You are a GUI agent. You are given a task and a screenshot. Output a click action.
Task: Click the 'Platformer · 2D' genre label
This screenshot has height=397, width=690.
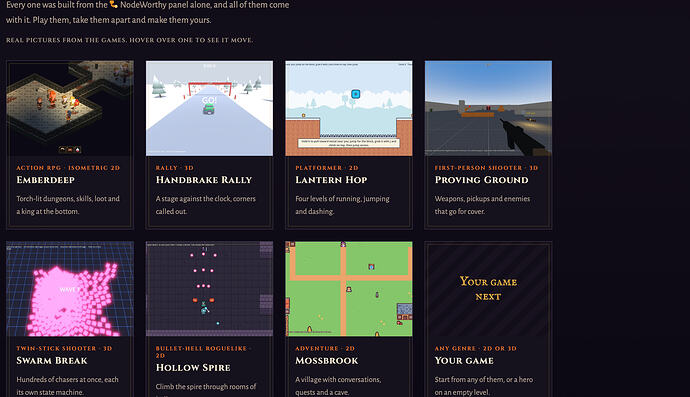pyautogui.click(x=327, y=168)
